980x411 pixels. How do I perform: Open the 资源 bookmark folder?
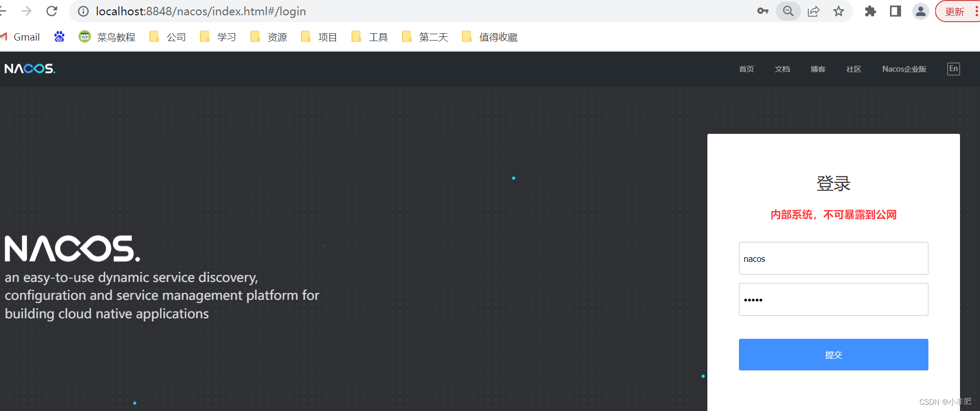(268, 37)
